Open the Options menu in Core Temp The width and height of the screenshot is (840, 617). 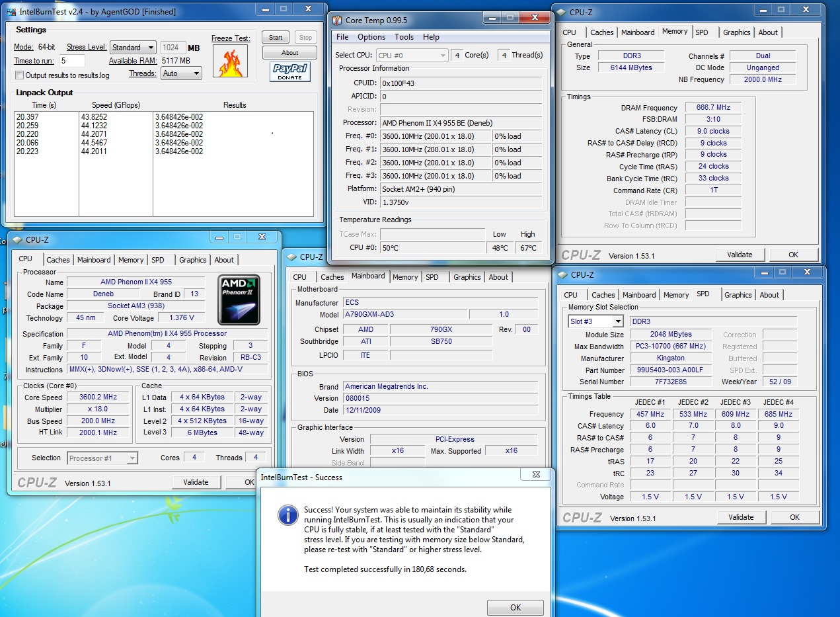[371, 37]
